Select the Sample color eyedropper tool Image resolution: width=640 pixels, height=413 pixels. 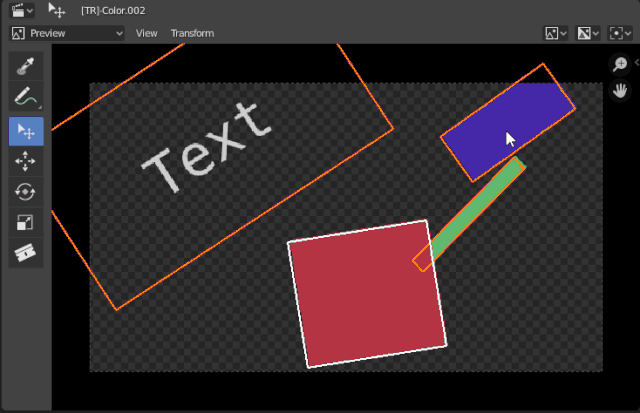26,66
